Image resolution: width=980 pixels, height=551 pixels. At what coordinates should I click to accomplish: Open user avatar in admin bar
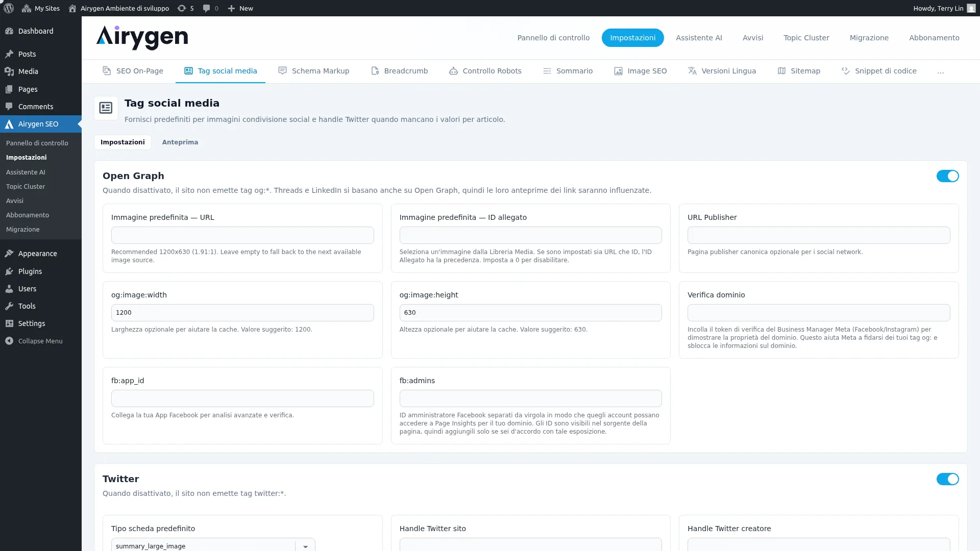pyautogui.click(x=971, y=8)
